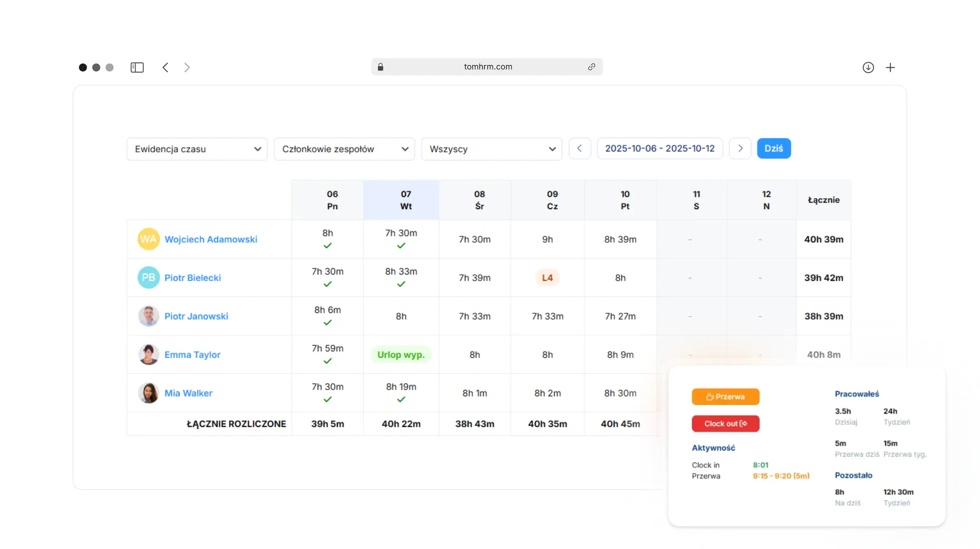Click the browser forward arrow
This screenshot has width=980, height=549.
(187, 67)
